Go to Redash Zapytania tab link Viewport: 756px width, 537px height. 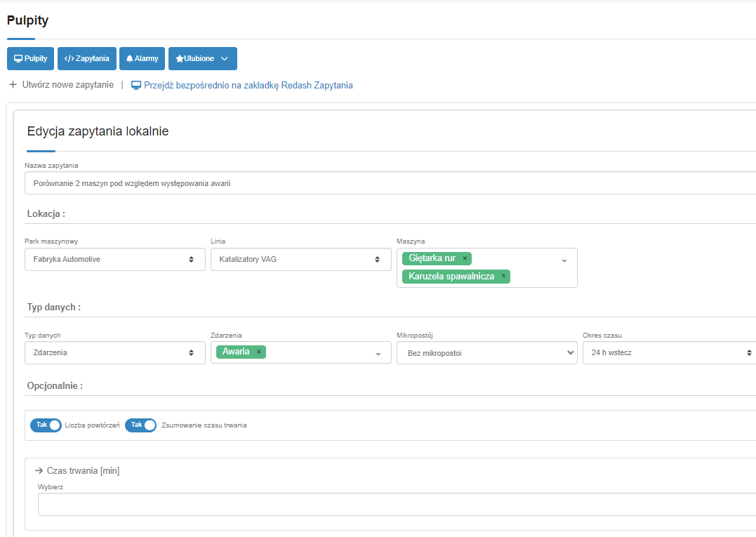click(x=248, y=86)
